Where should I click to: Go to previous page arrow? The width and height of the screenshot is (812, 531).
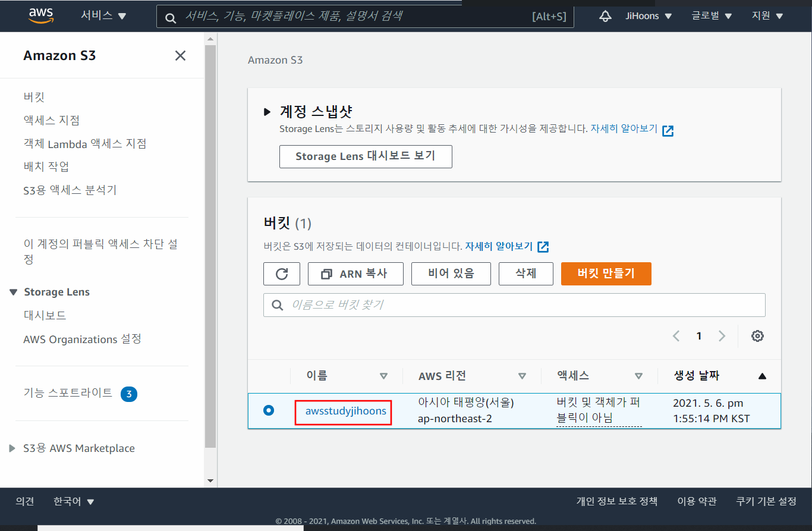pyautogui.click(x=676, y=336)
